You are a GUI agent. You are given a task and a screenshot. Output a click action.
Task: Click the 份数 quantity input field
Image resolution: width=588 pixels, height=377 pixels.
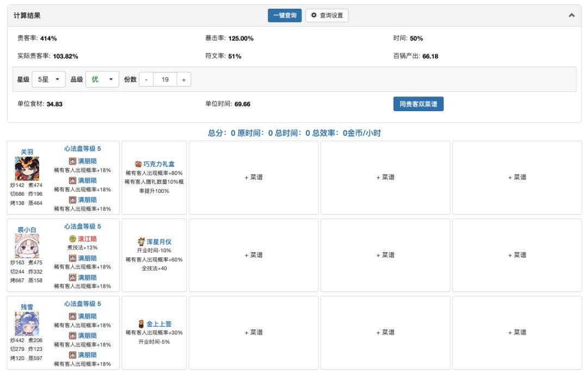tap(165, 80)
